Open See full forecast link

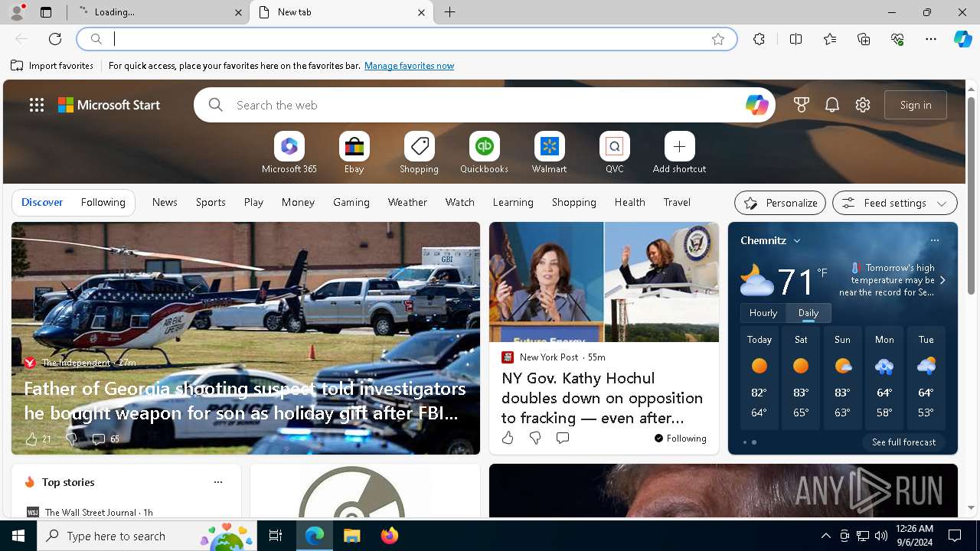click(903, 442)
